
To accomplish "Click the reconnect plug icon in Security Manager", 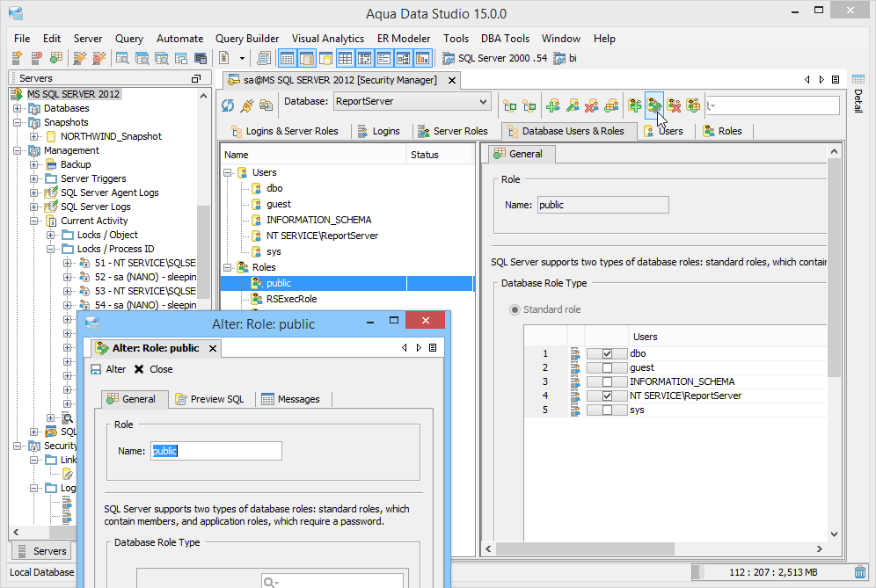I will click(x=246, y=105).
